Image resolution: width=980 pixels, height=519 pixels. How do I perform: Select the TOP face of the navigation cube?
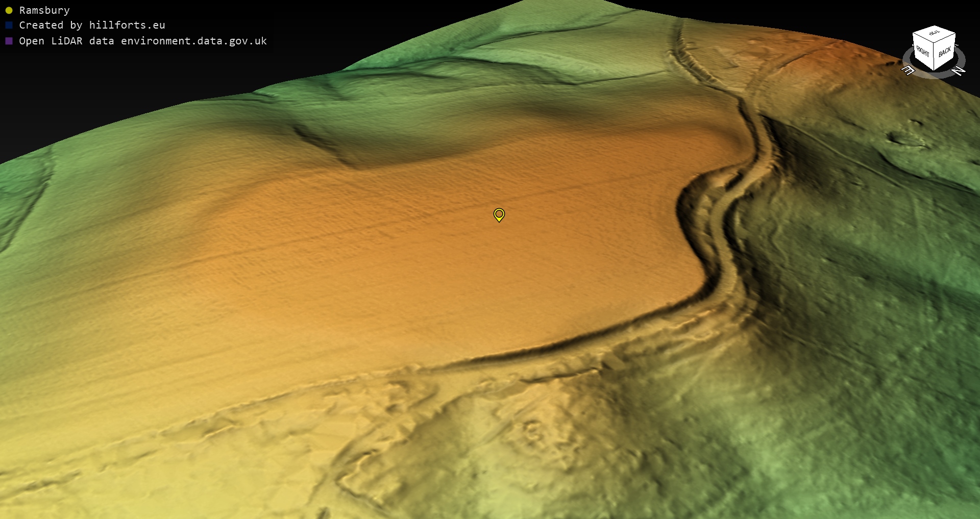point(934,34)
